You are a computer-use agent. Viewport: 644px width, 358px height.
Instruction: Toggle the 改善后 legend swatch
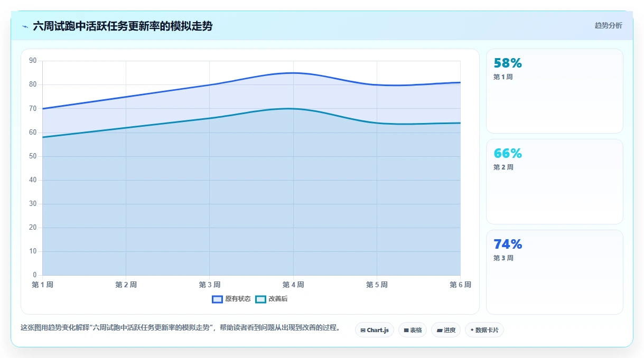point(260,299)
